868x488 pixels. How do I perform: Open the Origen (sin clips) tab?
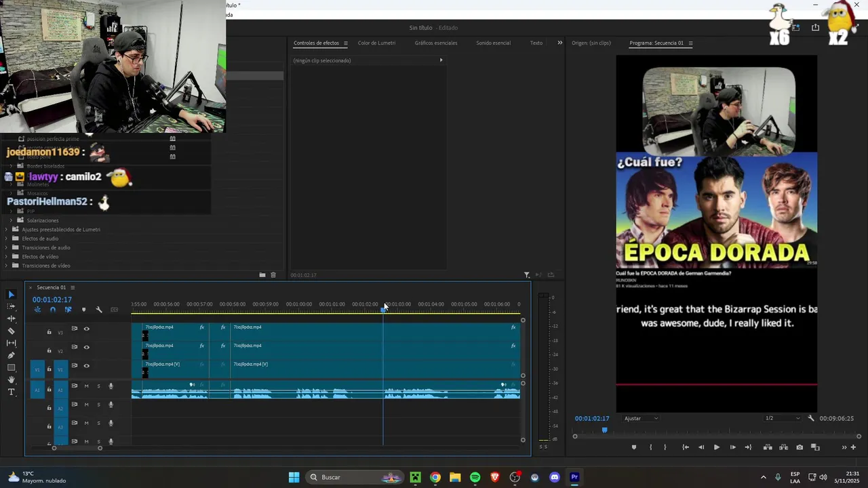[x=591, y=43]
